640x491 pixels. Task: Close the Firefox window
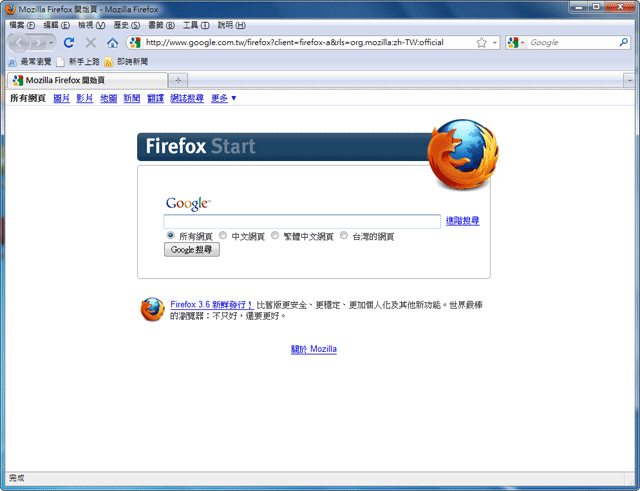click(620, 7)
